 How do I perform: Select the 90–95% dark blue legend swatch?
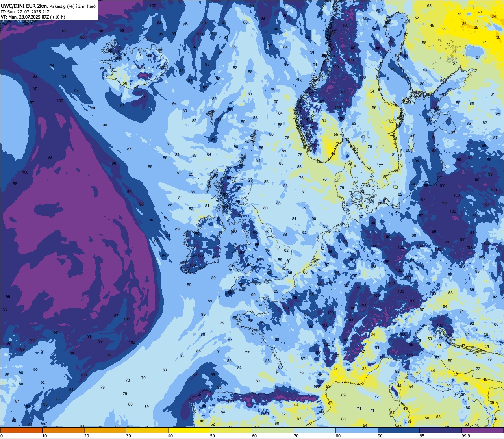(398, 430)
